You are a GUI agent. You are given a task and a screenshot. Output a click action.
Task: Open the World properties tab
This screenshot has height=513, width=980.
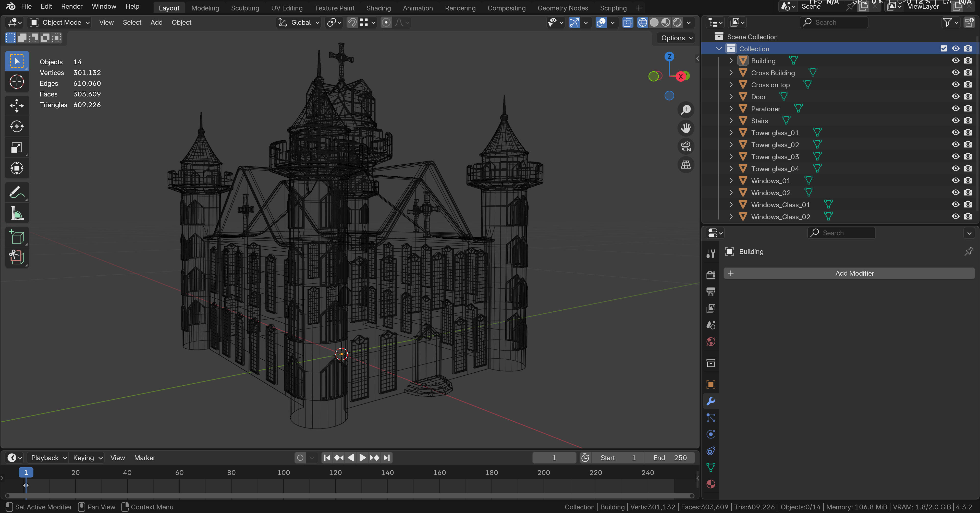point(711,342)
